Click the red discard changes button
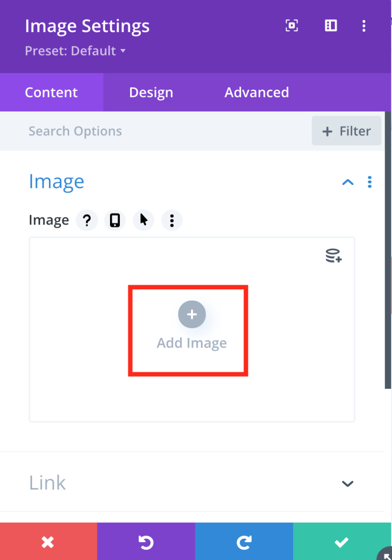Screen dimensions: 392x560 pos(48,542)
